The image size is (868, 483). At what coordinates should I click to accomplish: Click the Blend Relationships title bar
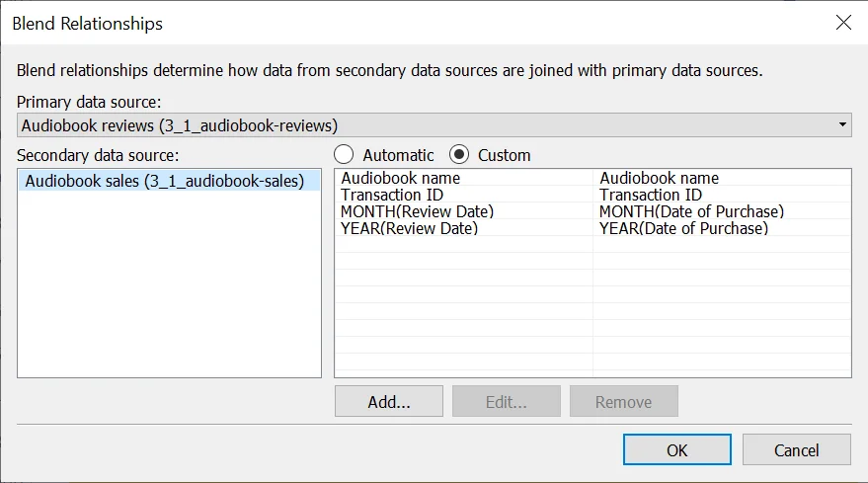[x=395, y=23]
